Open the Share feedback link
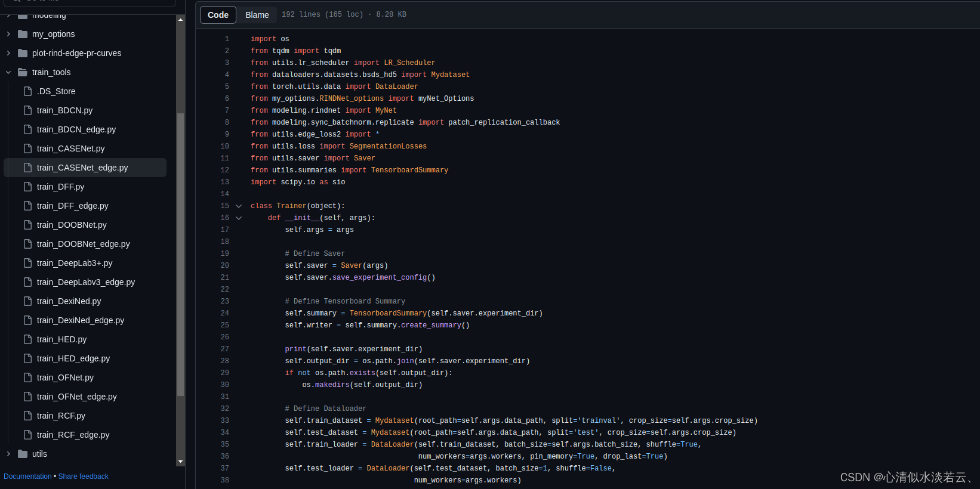The height and width of the screenshot is (489, 980). [x=84, y=476]
